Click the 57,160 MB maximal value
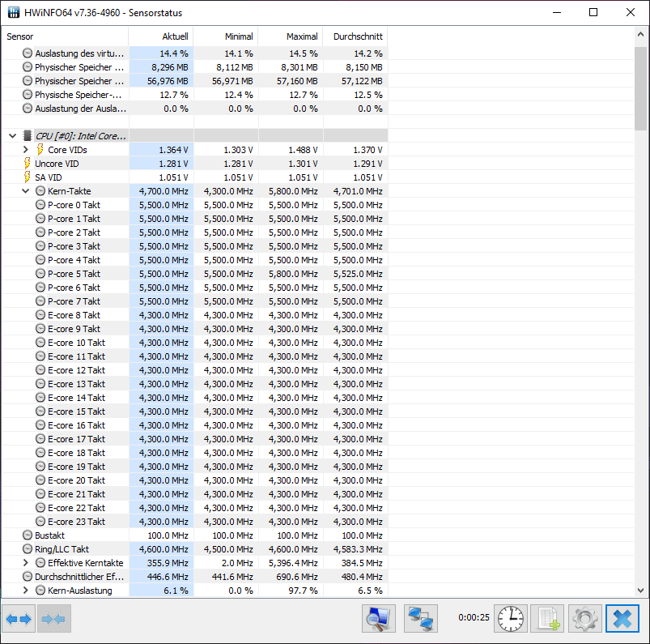 click(x=297, y=80)
